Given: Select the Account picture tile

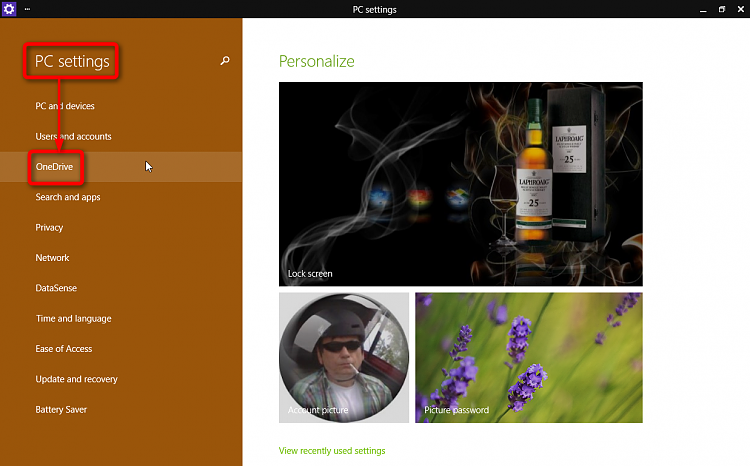Looking at the screenshot, I should pos(343,357).
